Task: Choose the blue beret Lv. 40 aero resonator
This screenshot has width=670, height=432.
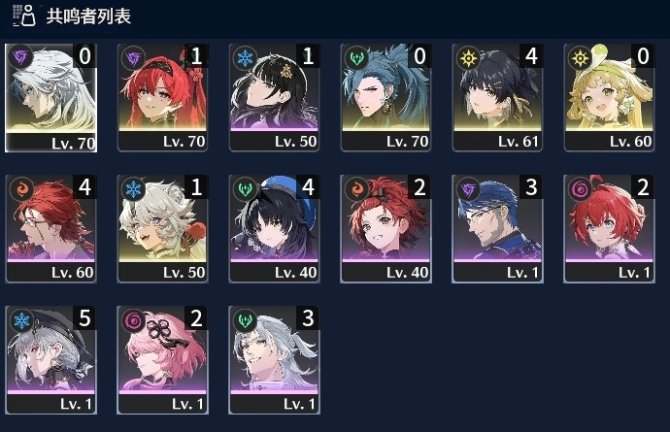Action: [x=274, y=229]
